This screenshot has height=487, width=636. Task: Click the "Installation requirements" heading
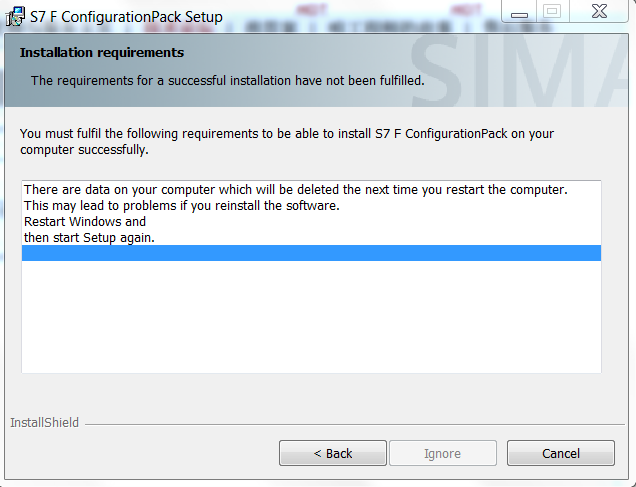pyautogui.click(x=102, y=52)
